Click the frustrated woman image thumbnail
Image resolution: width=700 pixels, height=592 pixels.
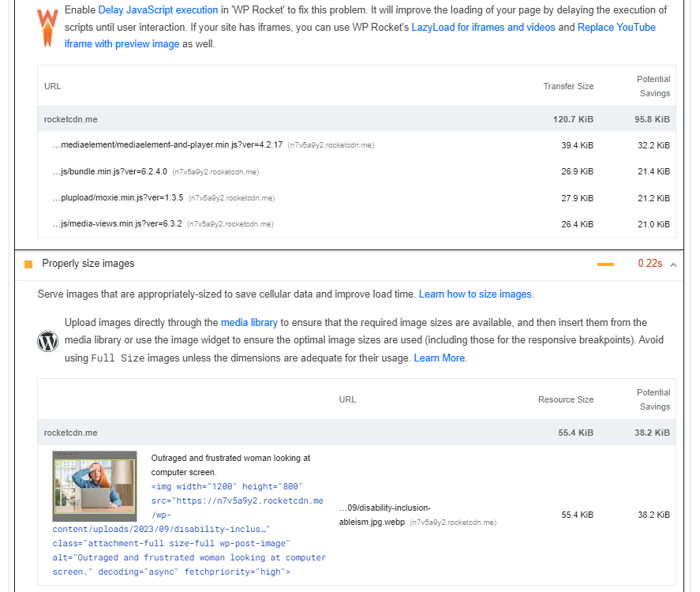point(95,482)
